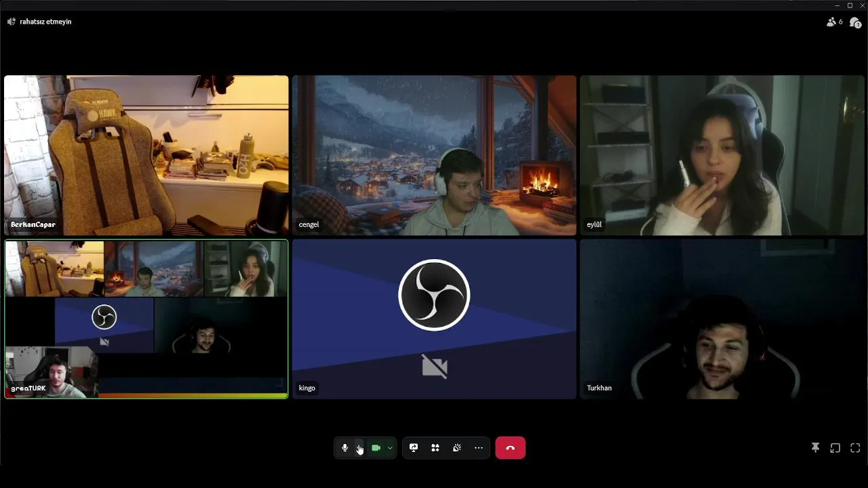Click the 'rahatsız etmeyin' voice channel name
Image resolution: width=868 pixels, height=488 pixels.
[x=45, y=22]
